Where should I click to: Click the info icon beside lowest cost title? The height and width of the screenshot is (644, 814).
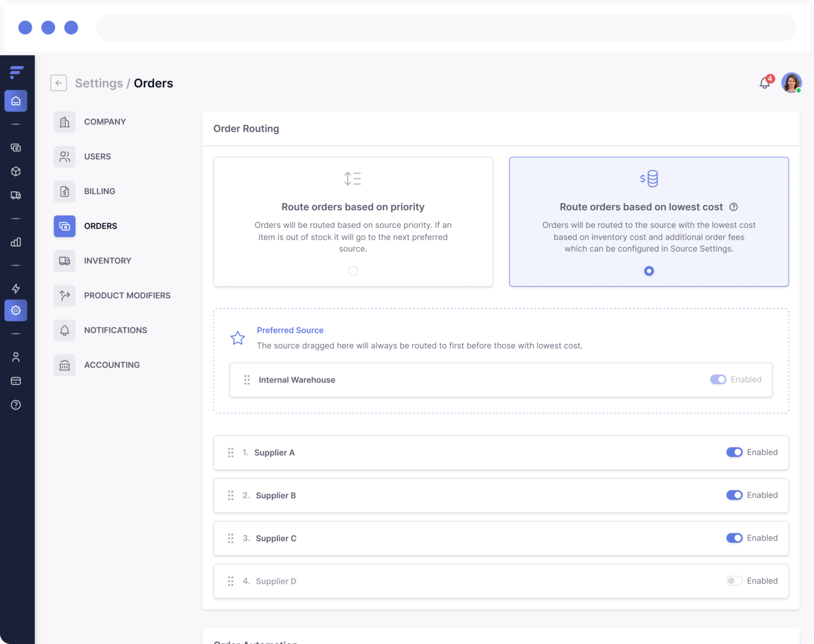click(733, 207)
